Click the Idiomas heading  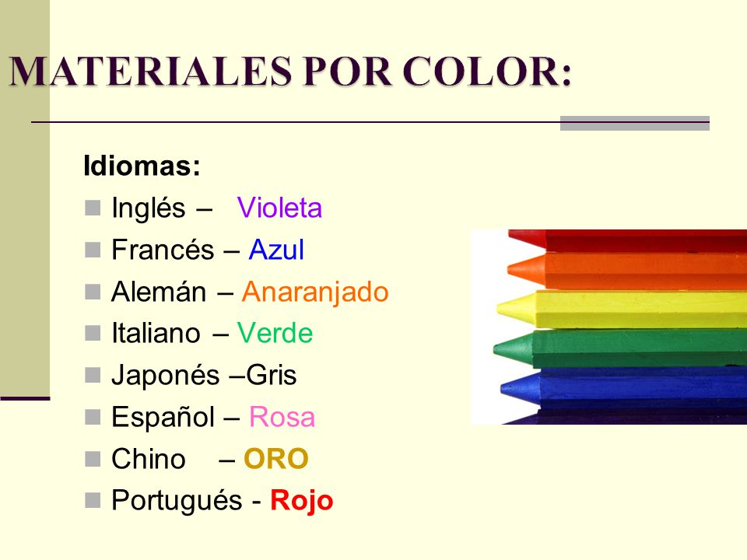142,166
